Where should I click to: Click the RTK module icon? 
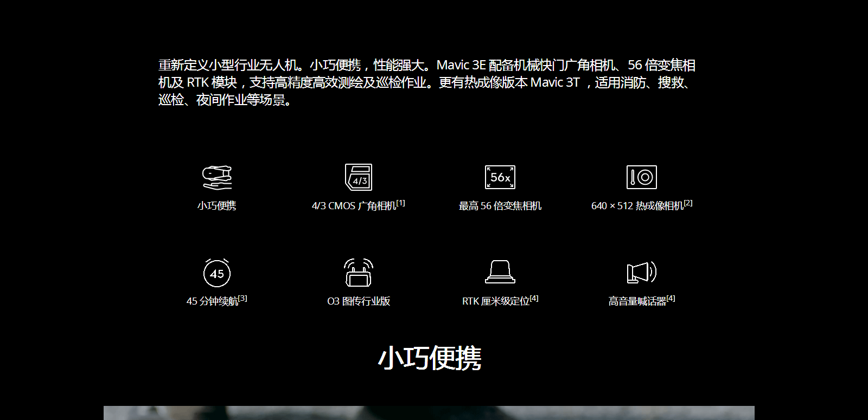tap(500, 272)
